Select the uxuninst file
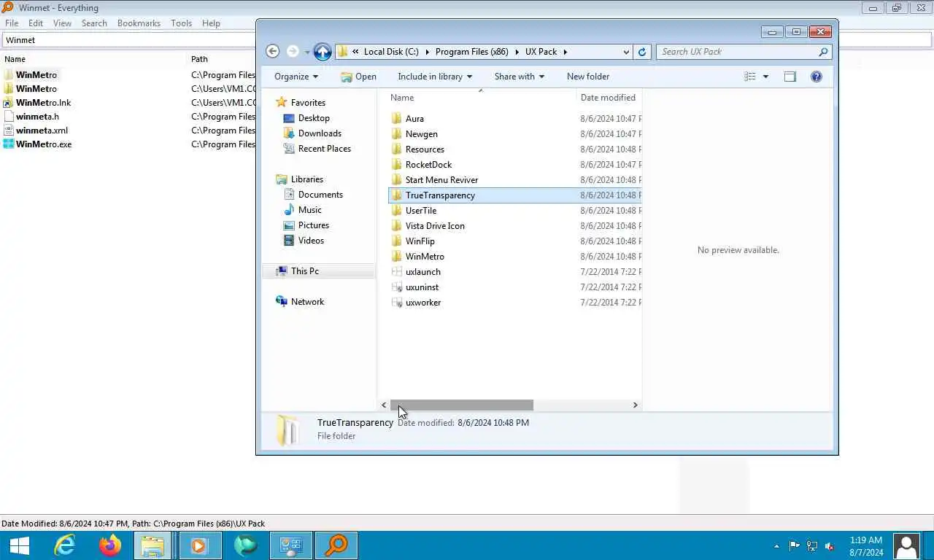The width and height of the screenshot is (934, 560). (x=422, y=287)
